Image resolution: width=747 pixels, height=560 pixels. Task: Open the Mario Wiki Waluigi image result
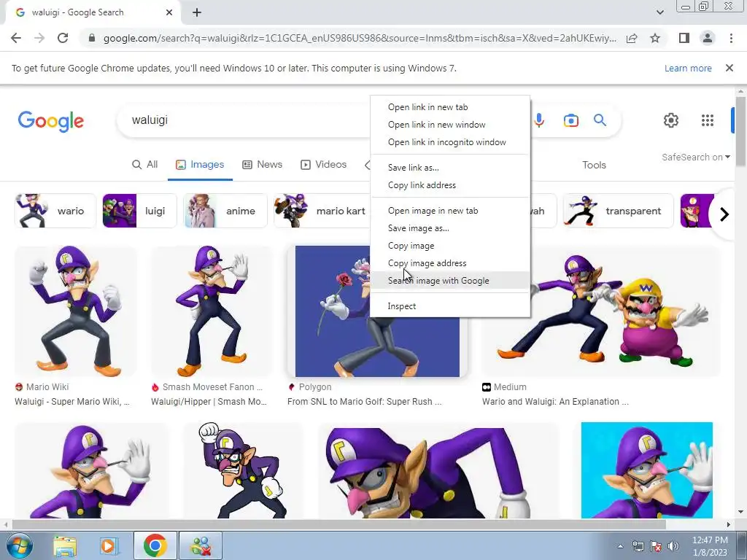(75, 311)
